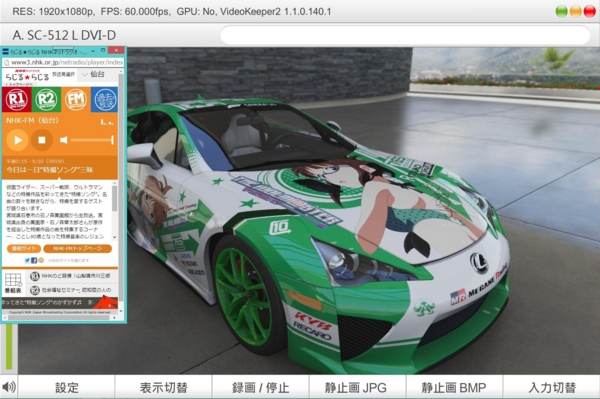Open the らじる★らじる logo link
The image size is (600, 399).
coord(28,77)
